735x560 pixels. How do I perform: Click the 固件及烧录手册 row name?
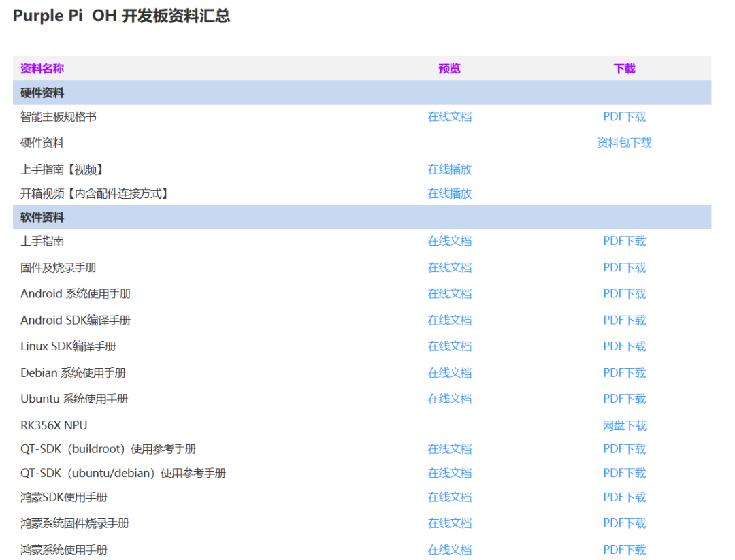(x=58, y=267)
